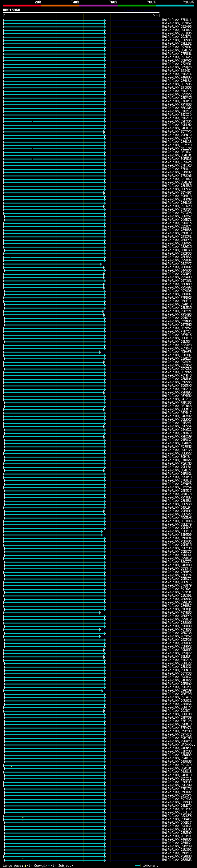Select hit UniRef100_Q4PNY1
Viewport: 197px width, 868px height.
click(x=177, y=748)
